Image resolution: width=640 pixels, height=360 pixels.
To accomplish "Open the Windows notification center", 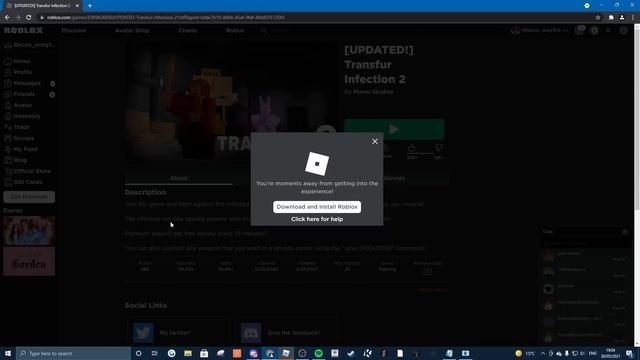I will [x=630, y=353].
